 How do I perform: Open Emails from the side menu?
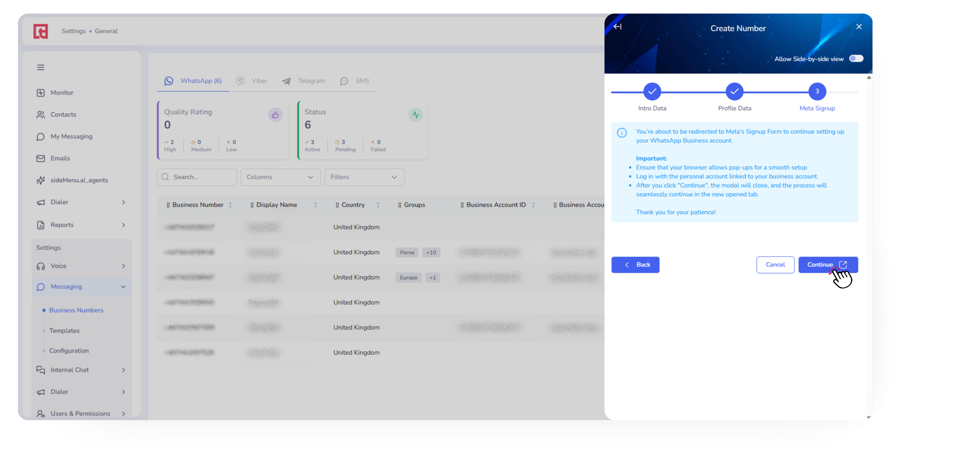[x=60, y=158]
